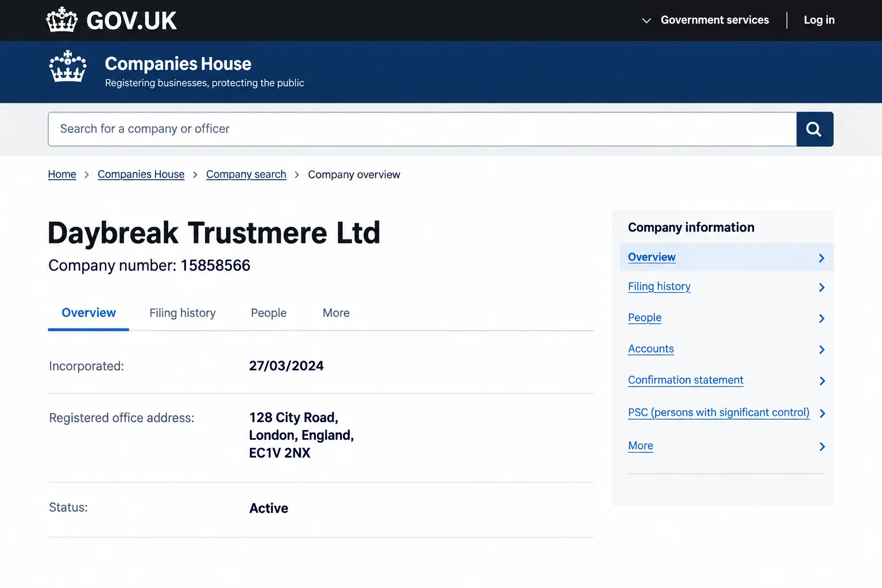Screen dimensions: 882x588
Task: Click the tagline Registering businesses, protecting the public
Action: click(x=204, y=83)
